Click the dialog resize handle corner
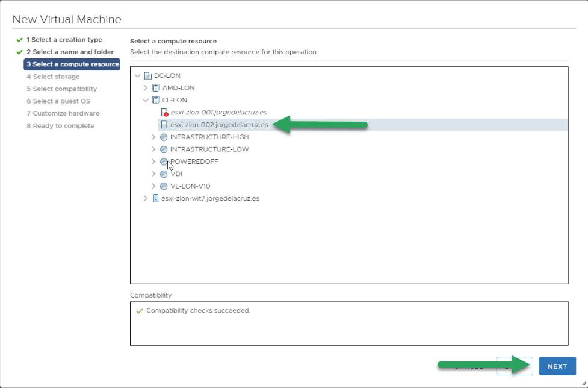This screenshot has height=388, width=588. (584, 384)
